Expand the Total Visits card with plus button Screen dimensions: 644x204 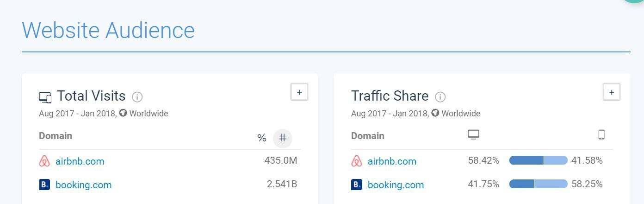(x=299, y=92)
